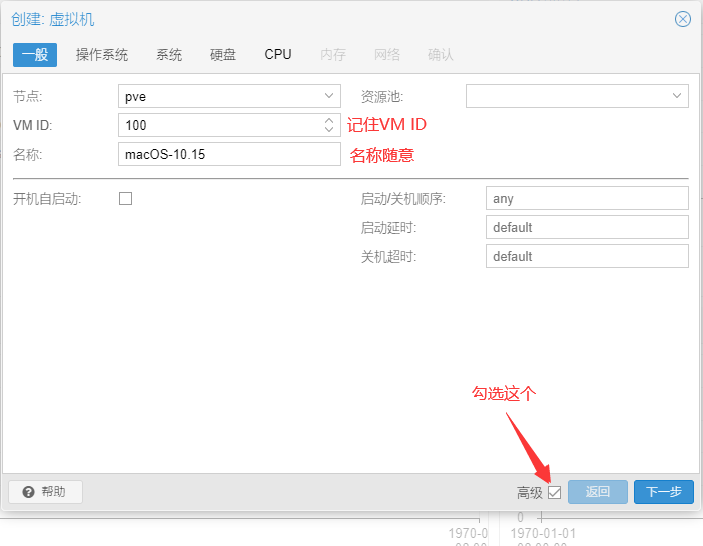Click the 返回 back button
This screenshot has height=546, width=703.
(x=597, y=492)
